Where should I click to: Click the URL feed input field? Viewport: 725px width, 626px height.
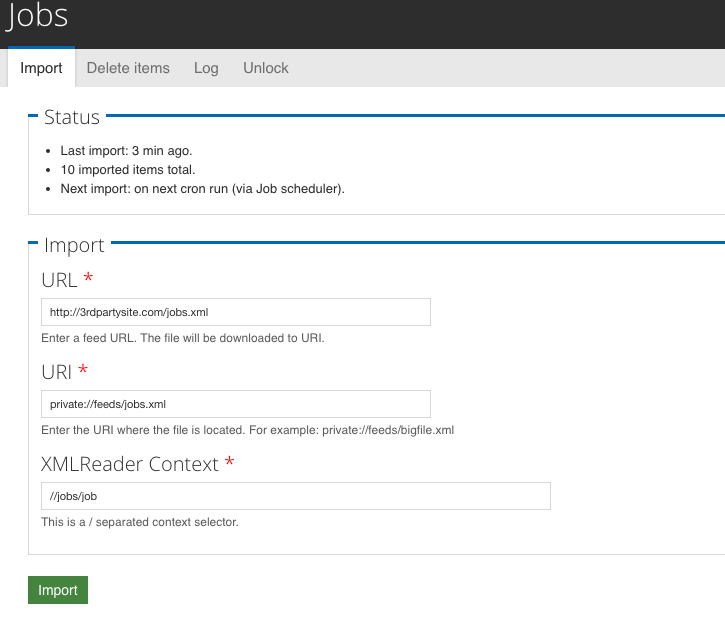[x=236, y=312]
